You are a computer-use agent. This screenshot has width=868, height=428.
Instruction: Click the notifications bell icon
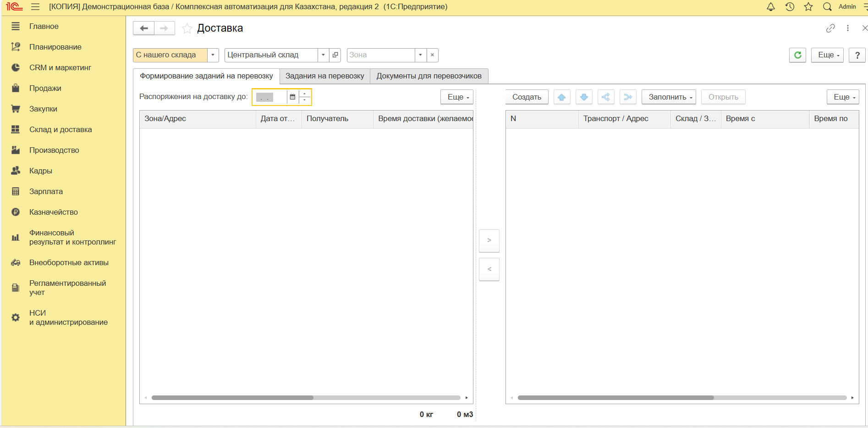(771, 7)
